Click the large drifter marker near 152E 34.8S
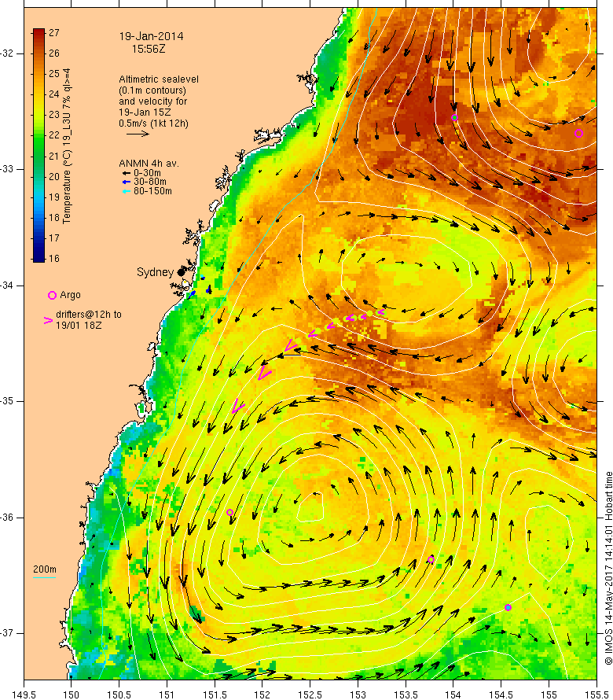 click(x=264, y=373)
